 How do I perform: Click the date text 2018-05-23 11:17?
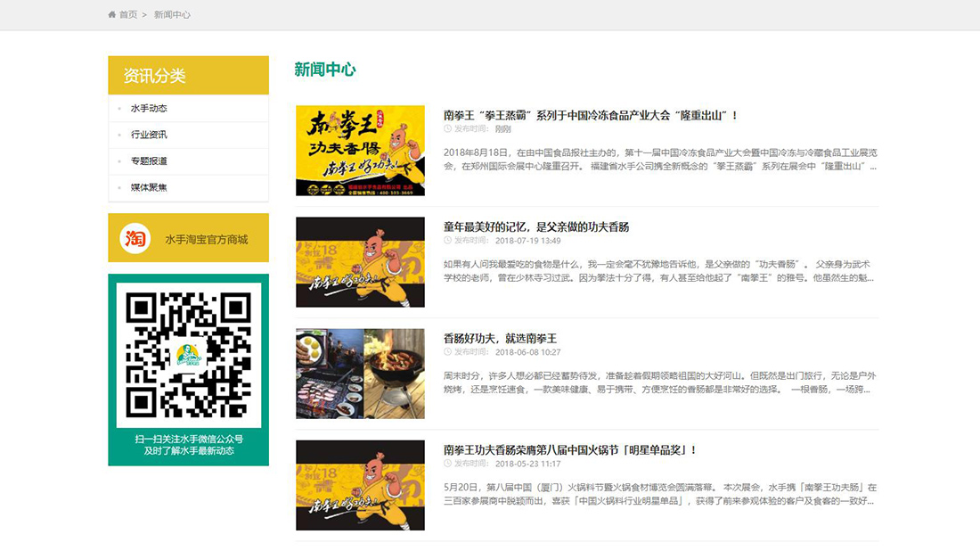tap(528, 464)
